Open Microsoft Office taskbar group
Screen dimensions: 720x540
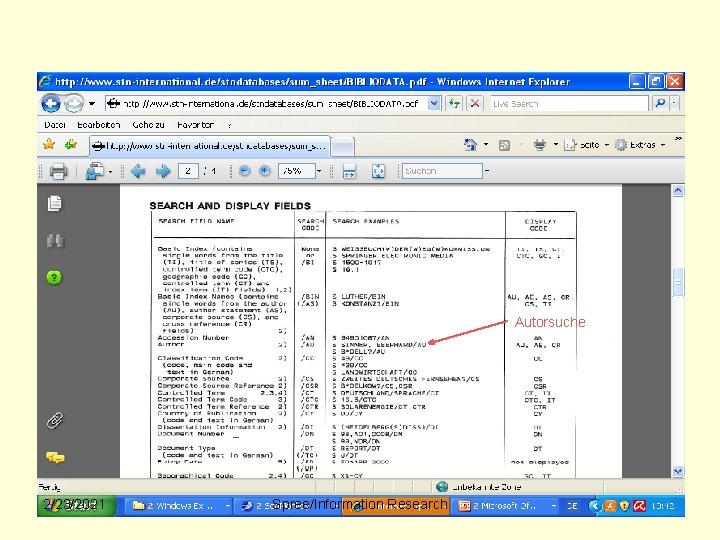505,506
